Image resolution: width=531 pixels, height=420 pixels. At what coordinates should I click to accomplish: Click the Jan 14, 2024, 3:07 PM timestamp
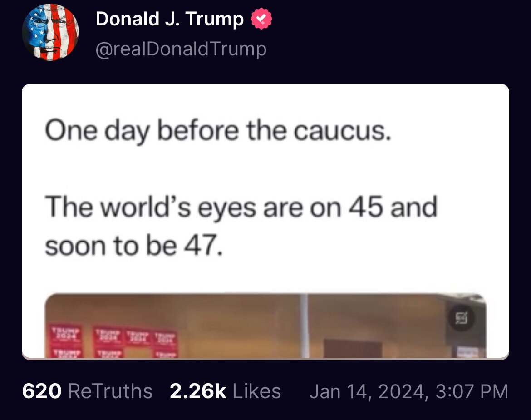410,391
